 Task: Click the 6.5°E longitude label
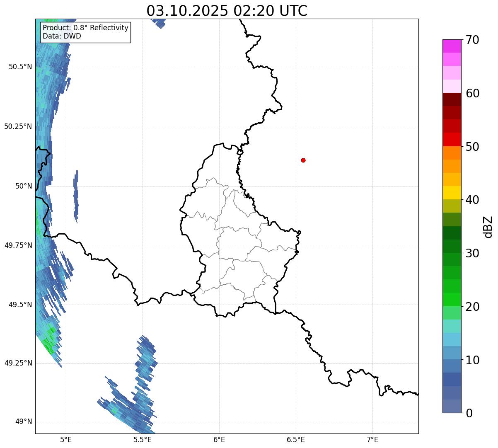click(x=296, y=439)
